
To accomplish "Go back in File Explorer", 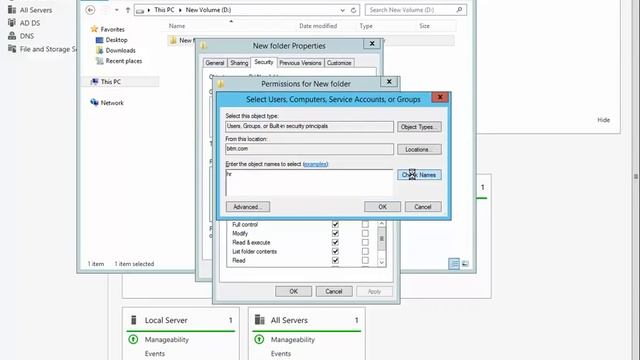I will point(91,10).
